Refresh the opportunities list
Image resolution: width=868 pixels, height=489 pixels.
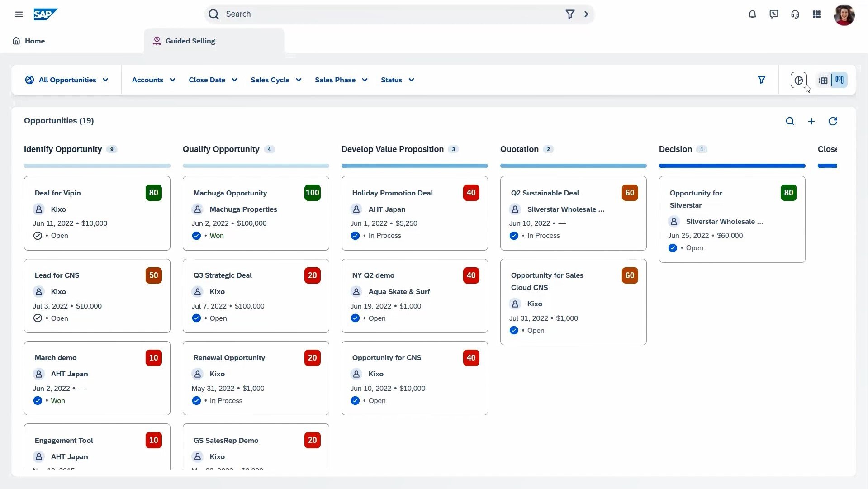click(x=833, y=121)
